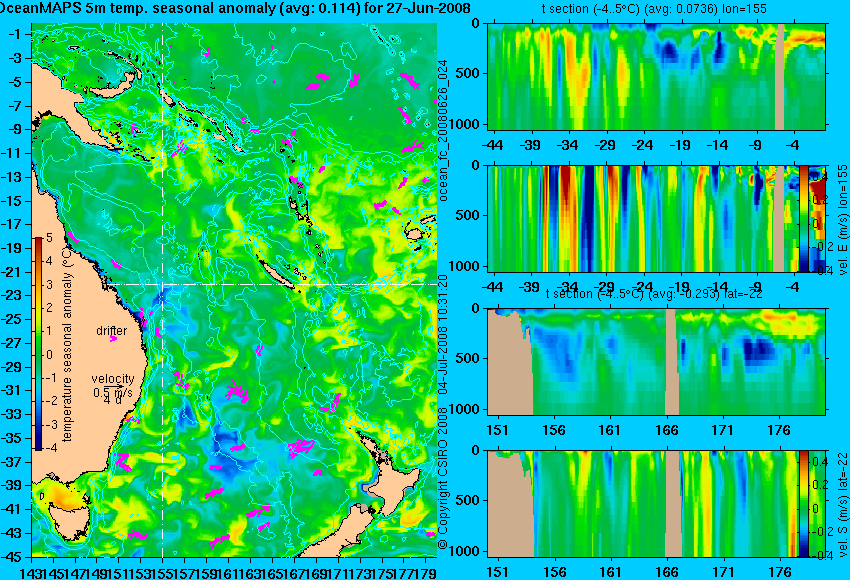850x580 pixels.
Task: Open the t section lat=-22 plot
Action: point(657,362)
